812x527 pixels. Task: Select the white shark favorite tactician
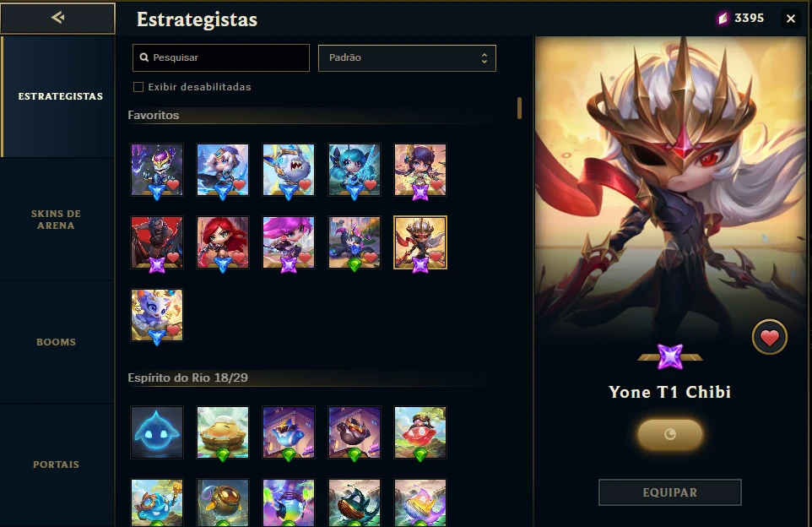pyautogui.click(x=289, y=170)
